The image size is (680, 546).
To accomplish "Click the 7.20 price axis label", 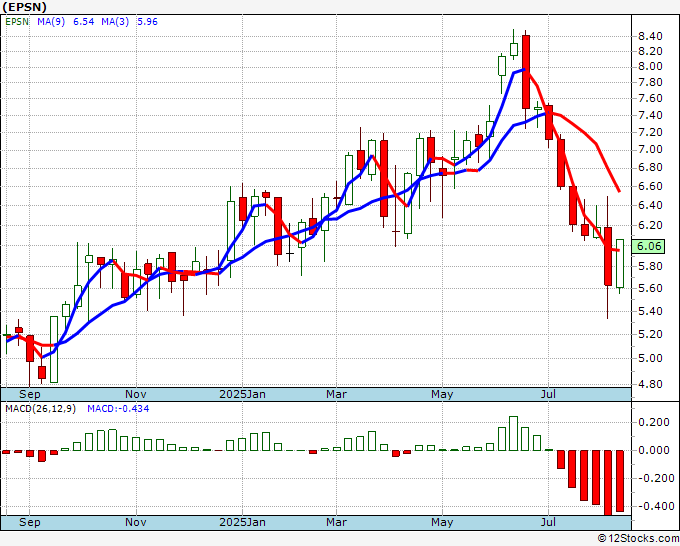I will (x=650, y=132).
